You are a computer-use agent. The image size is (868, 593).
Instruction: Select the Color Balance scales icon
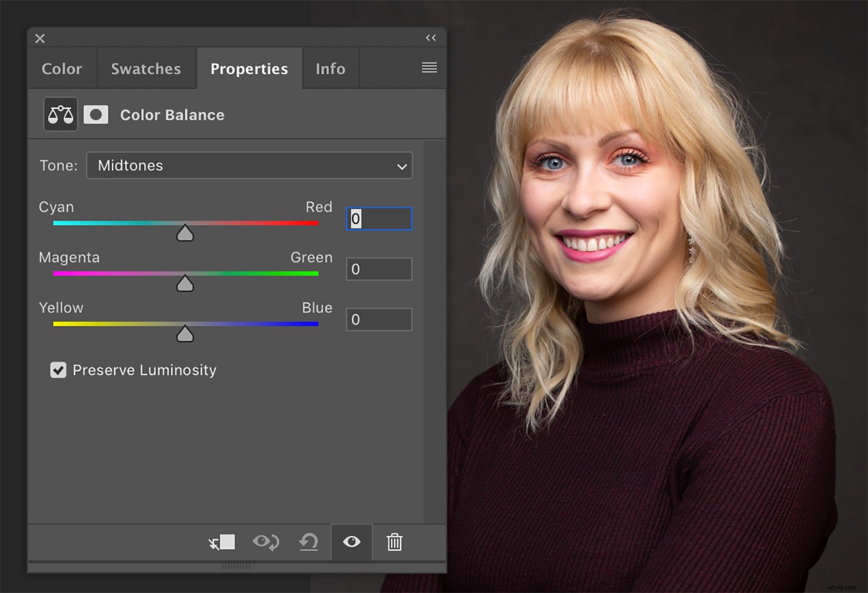tap(60, 114)
